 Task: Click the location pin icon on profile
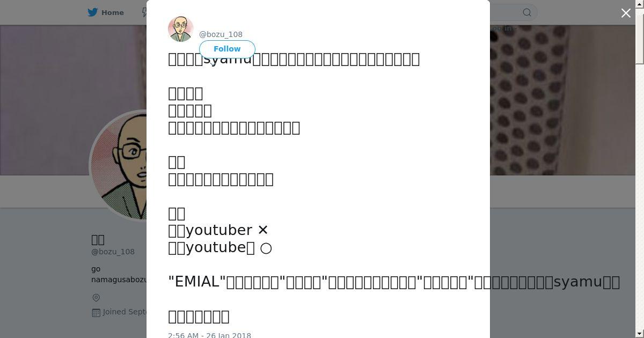pyautogui.click(x=96, y=298)
